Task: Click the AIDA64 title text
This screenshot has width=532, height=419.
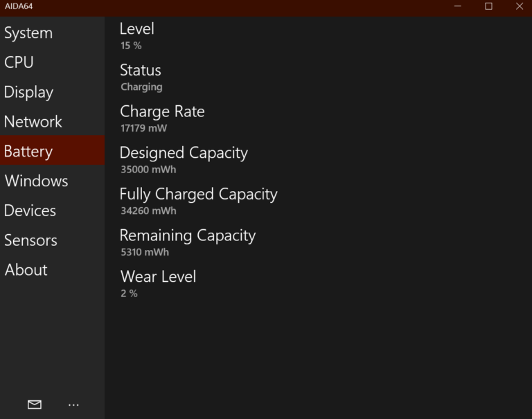Action: (19, 6)
